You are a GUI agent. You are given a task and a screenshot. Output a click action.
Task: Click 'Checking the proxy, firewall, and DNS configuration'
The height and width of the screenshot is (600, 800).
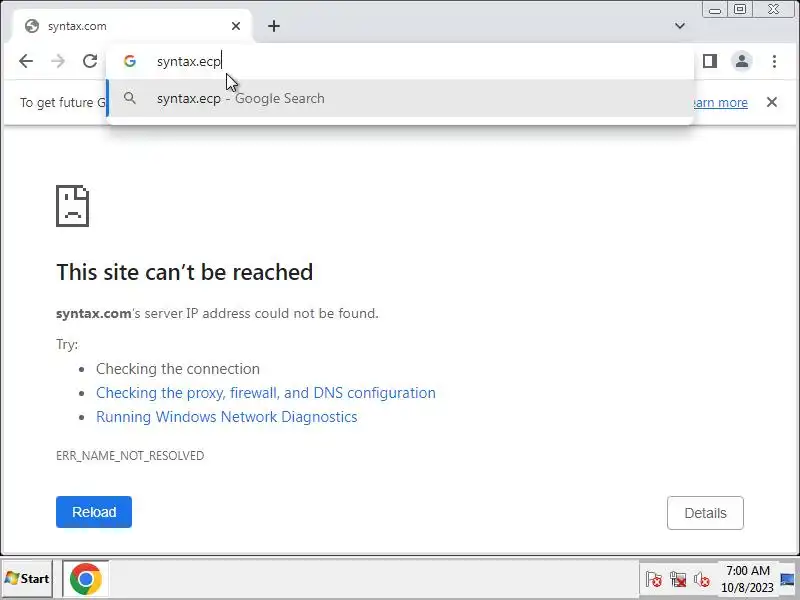[x=266, y=393]
